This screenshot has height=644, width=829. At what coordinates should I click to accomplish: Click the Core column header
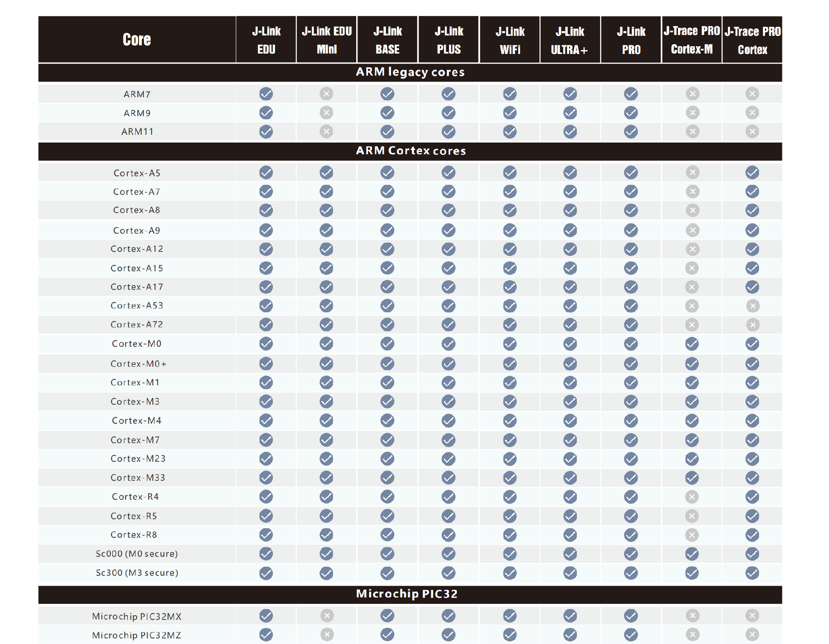pyautogui.click(x=137, y=40)
